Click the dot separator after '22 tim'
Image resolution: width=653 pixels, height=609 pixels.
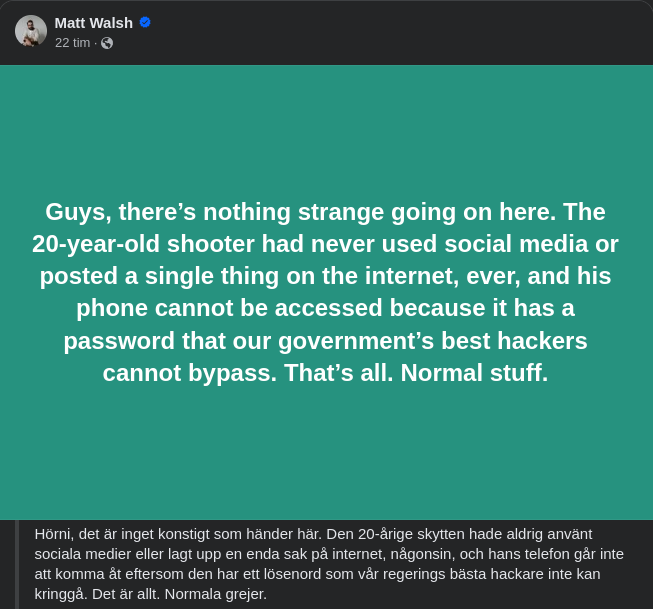95,43
